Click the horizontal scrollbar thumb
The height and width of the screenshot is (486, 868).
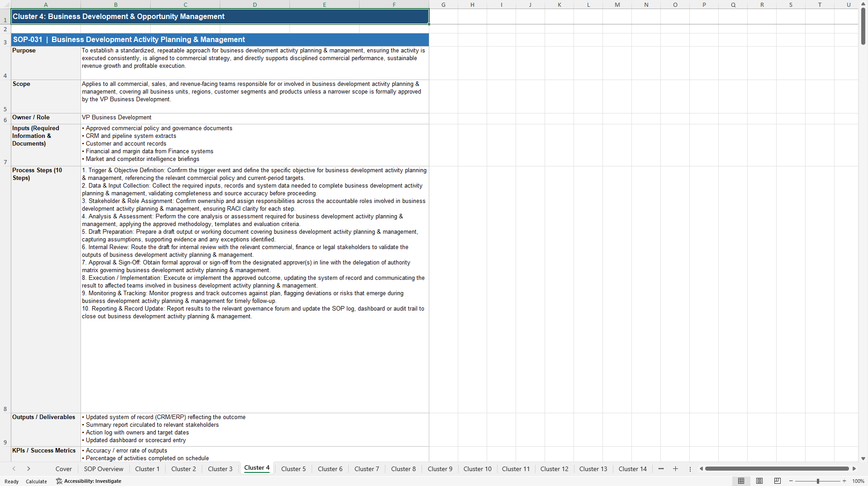click(x=777, y=469)
